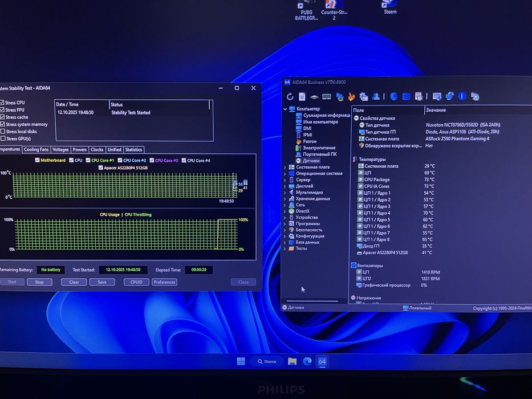
Task: Expand the Дисплей tree node
Action: coord(285,186)
